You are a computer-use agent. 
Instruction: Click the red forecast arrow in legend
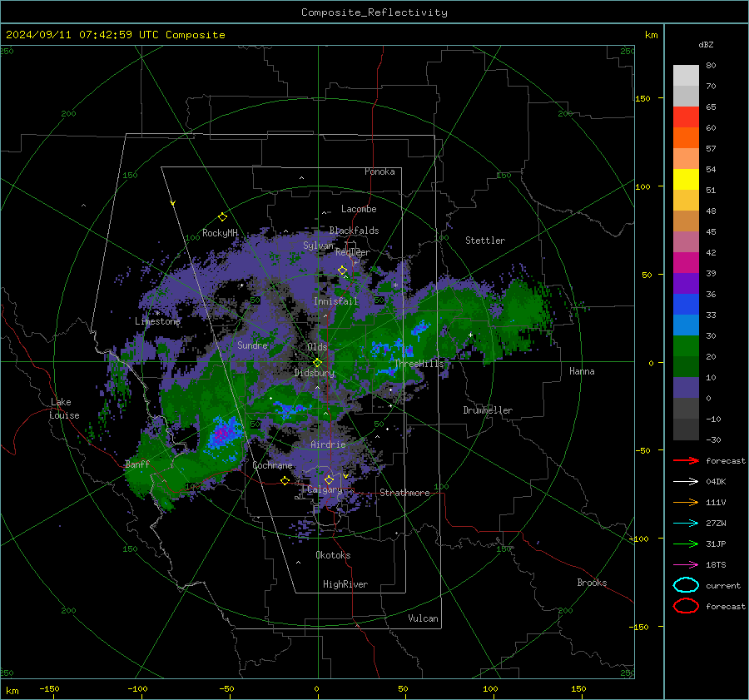686,460
